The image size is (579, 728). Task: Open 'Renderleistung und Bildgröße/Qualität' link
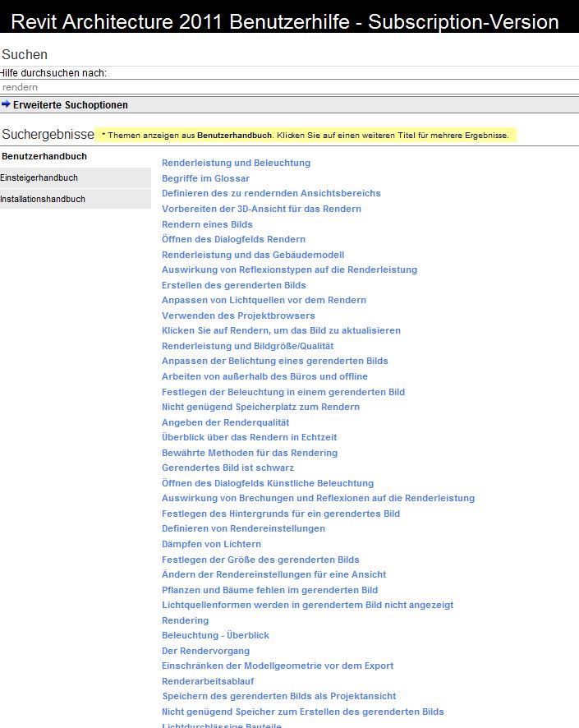[x=248, y=346]
